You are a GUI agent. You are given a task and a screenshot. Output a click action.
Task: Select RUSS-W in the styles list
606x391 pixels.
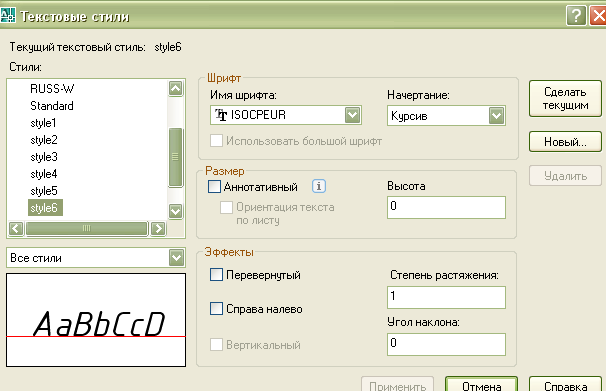pos(52,89)
